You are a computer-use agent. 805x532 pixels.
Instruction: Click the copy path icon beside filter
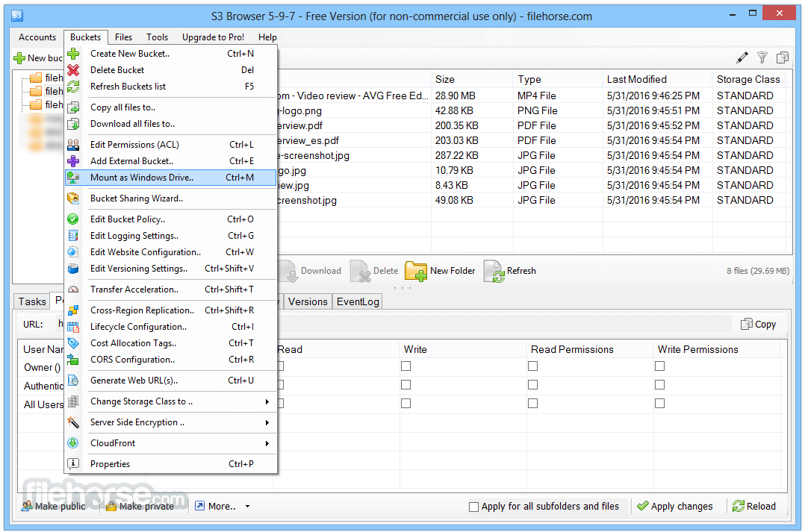pyautogui.click(x=783, y=57)
